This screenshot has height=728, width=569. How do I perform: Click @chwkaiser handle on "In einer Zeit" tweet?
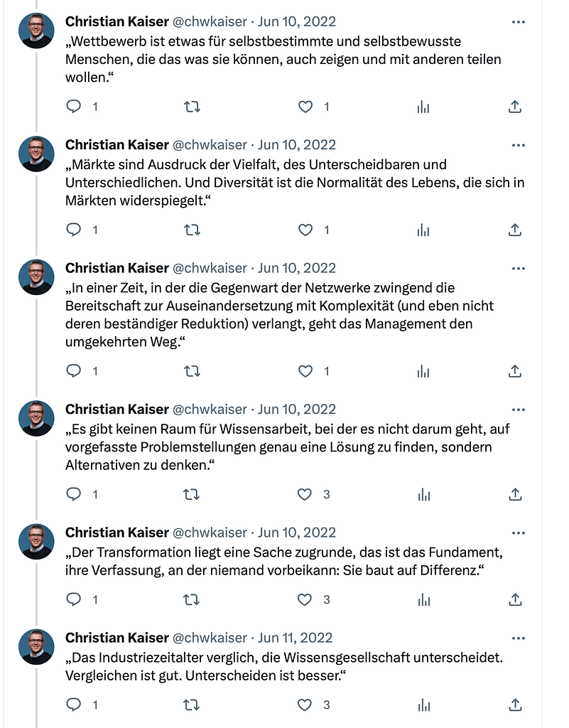(x=210, y=268)
